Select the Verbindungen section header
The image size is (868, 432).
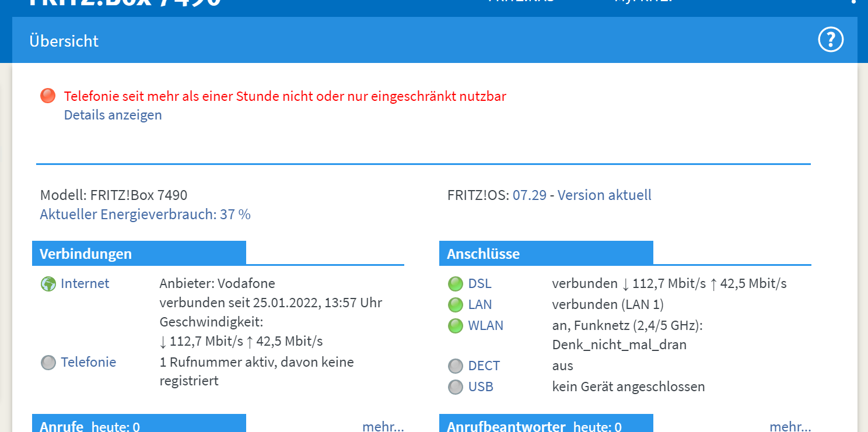tap(139, 254)
